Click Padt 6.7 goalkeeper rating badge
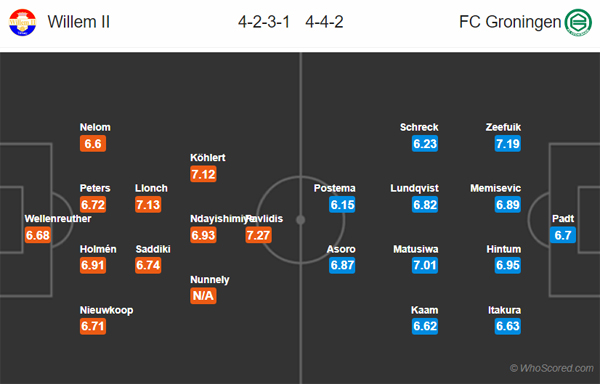The height and width of the screenshot is (384, 600). pos(562,235)
